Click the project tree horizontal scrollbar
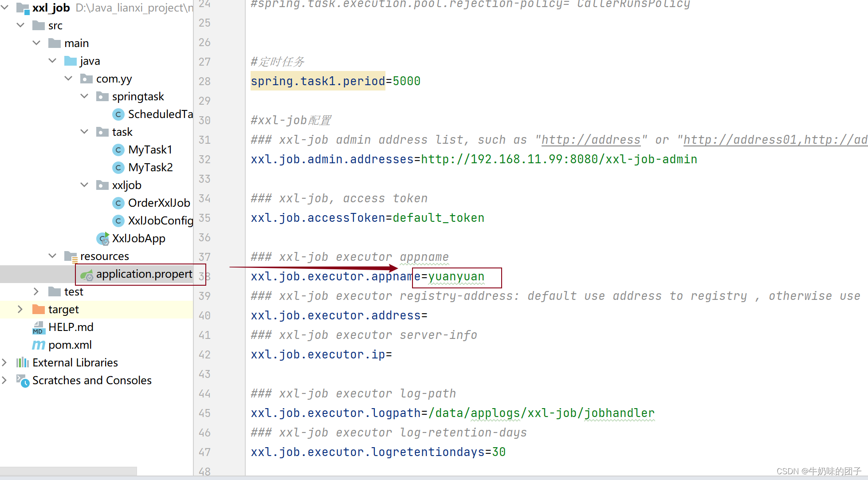Screen dimensions: 868x480 click(69, 471)
